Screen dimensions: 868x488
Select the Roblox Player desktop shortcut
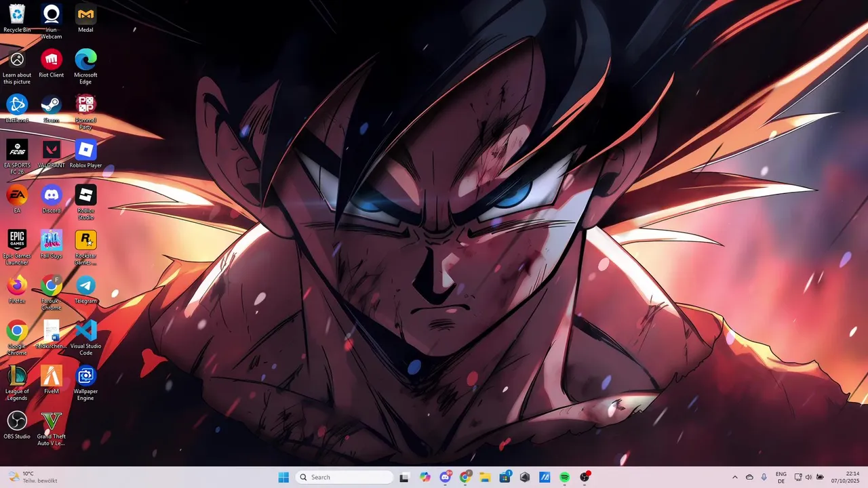pos(85,154)
